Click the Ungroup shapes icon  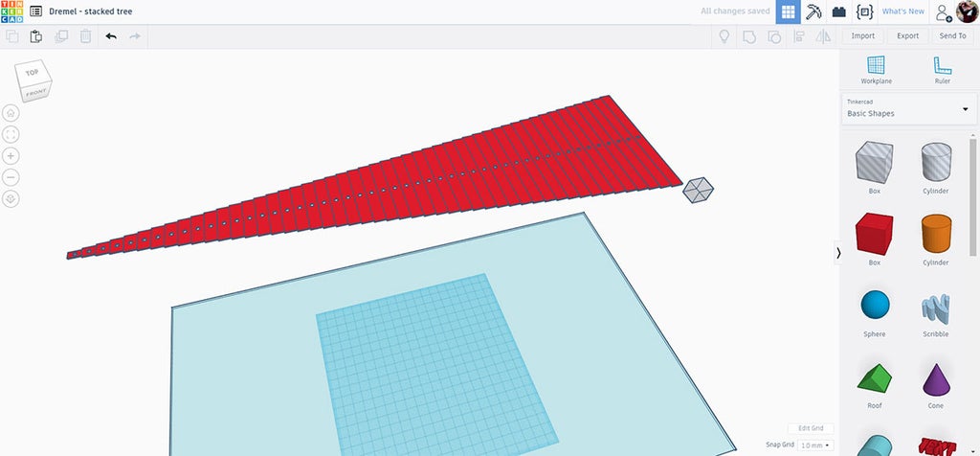[773, 36]
